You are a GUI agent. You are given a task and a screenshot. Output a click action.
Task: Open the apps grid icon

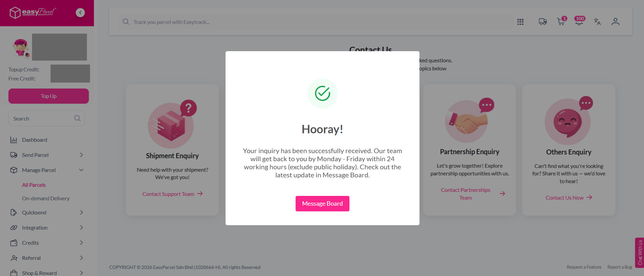(x=520, y=22)
